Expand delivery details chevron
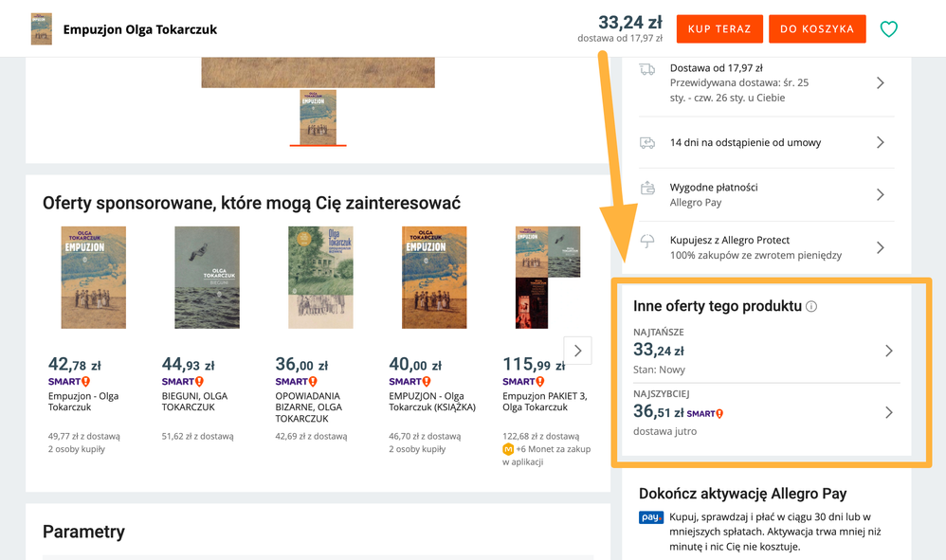 (x=881, y=82)
